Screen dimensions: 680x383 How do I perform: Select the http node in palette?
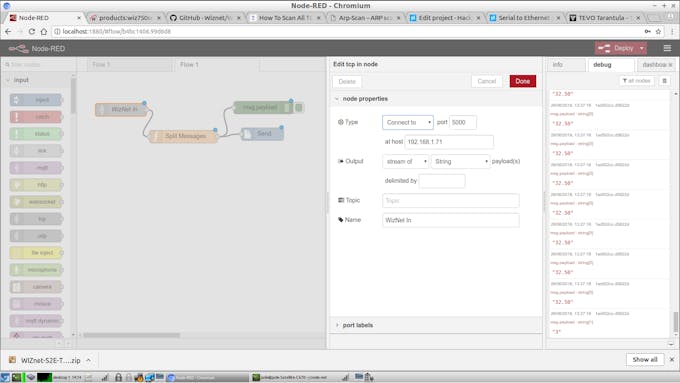pyautogui.click(x=36, y=185)
